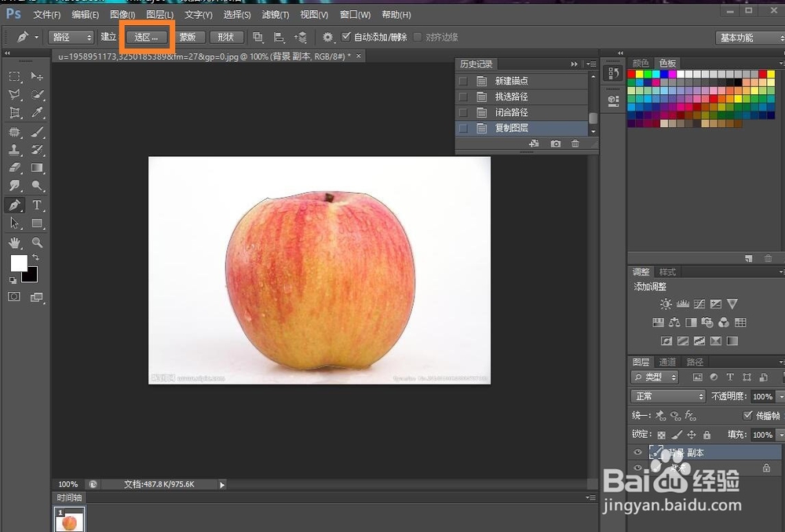Open the 文件(F) menu
This screenshot has width=785, height=532.
click(x=46, y=14)
